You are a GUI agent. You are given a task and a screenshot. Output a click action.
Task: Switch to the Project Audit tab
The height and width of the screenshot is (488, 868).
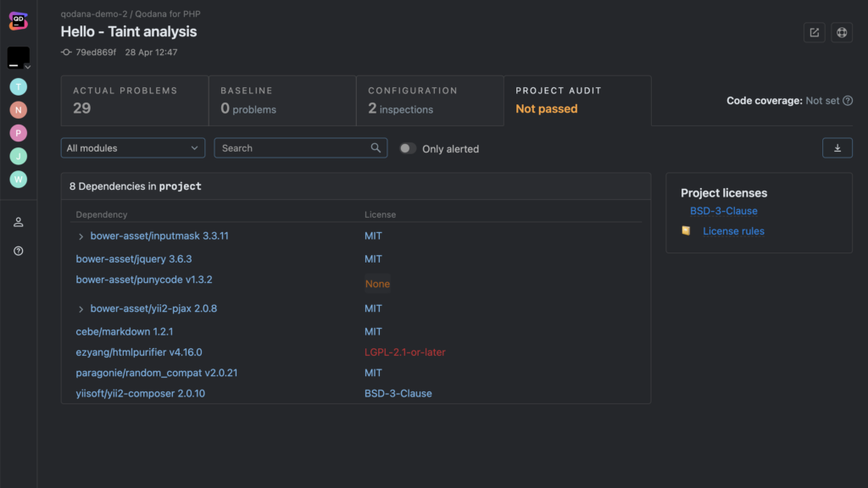pyautogui.click(x=559, y=100)
